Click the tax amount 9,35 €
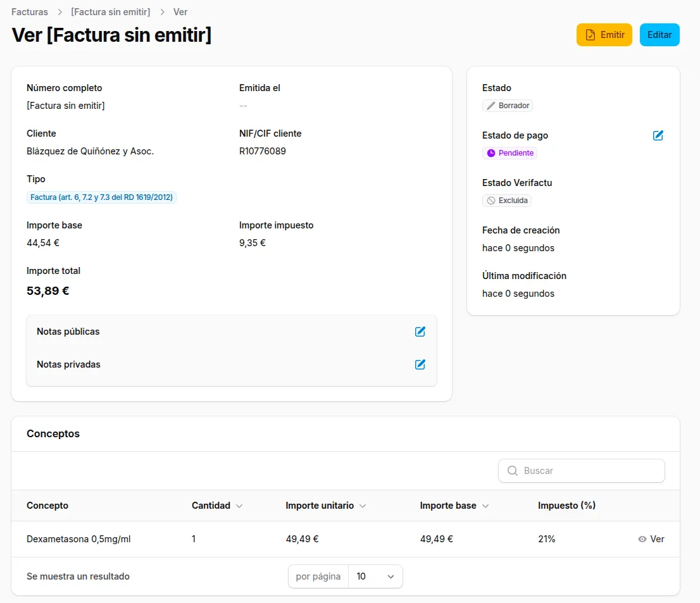Viewport: 700px width, 603px height. pyautogui.click(x=253, y=243)
